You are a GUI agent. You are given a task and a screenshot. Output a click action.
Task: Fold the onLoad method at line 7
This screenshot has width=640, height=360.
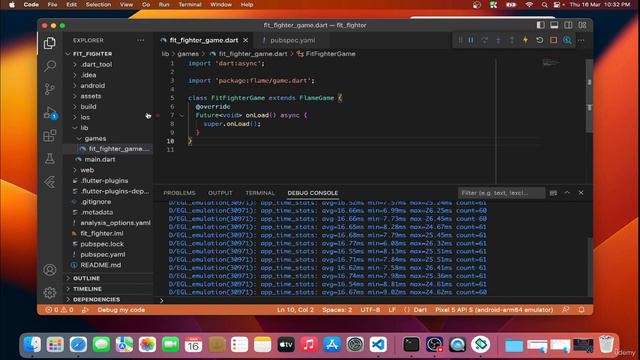[182, 115]
